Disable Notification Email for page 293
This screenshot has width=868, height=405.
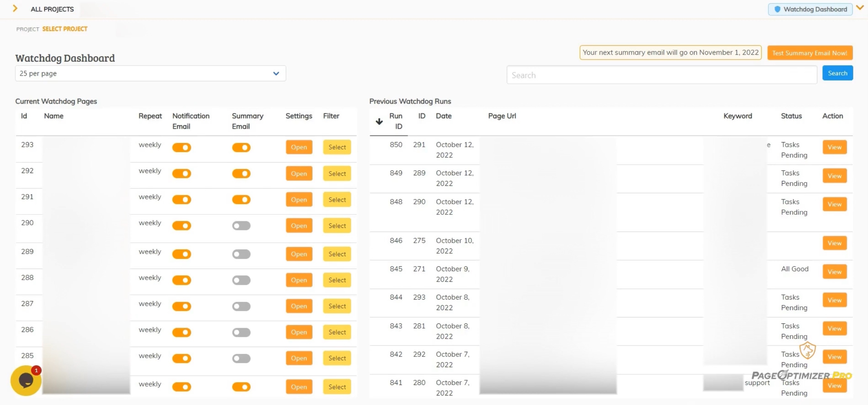pyautogui.click(x=182, y=147)
